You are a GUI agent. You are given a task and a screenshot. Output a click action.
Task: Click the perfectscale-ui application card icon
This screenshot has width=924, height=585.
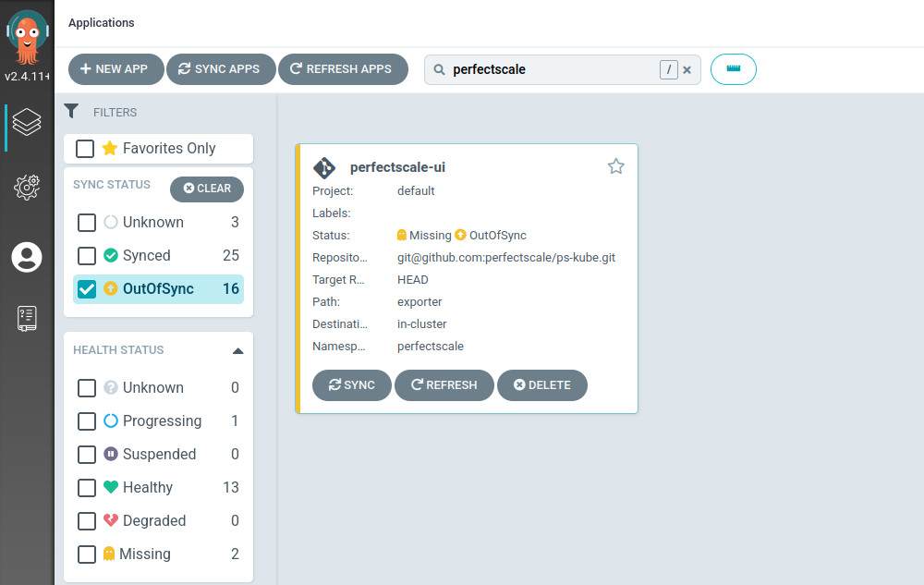(323, 167)
